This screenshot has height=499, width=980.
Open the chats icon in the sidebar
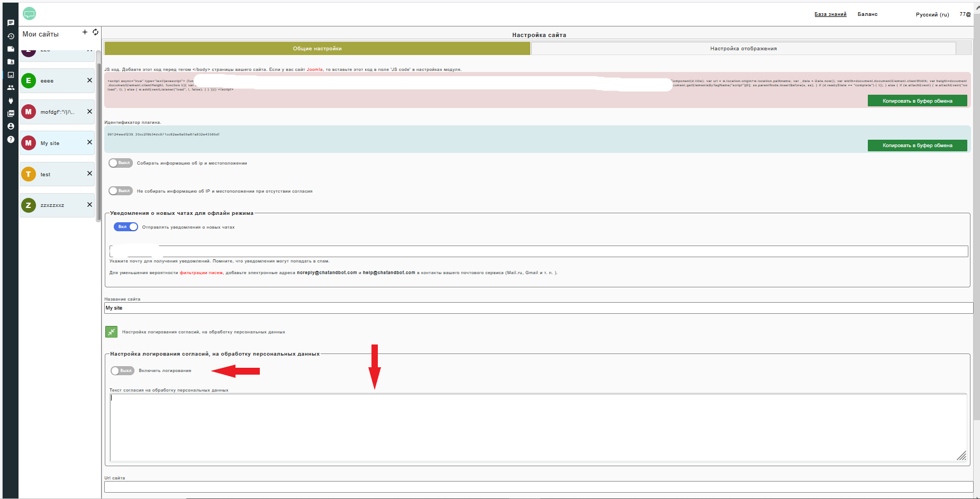pyautogui.click(x=11, y=23)
